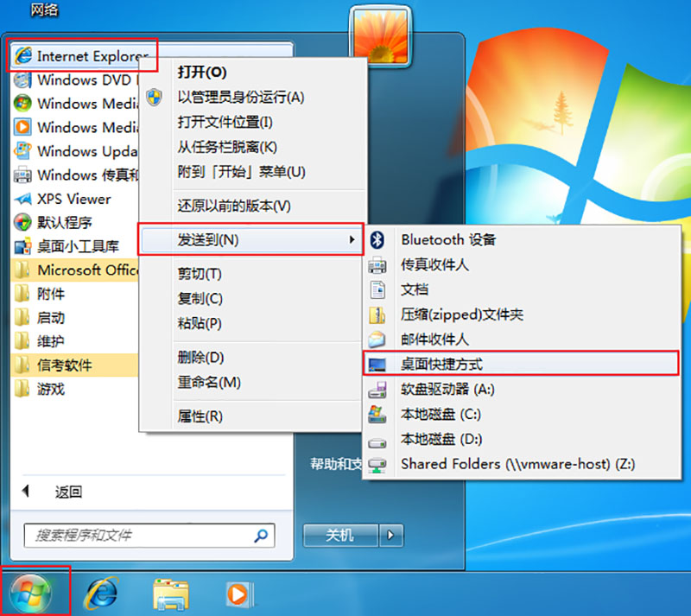Click the floppy drive A: icon
The width and height of the screenshot is (691, 616).
377,390
